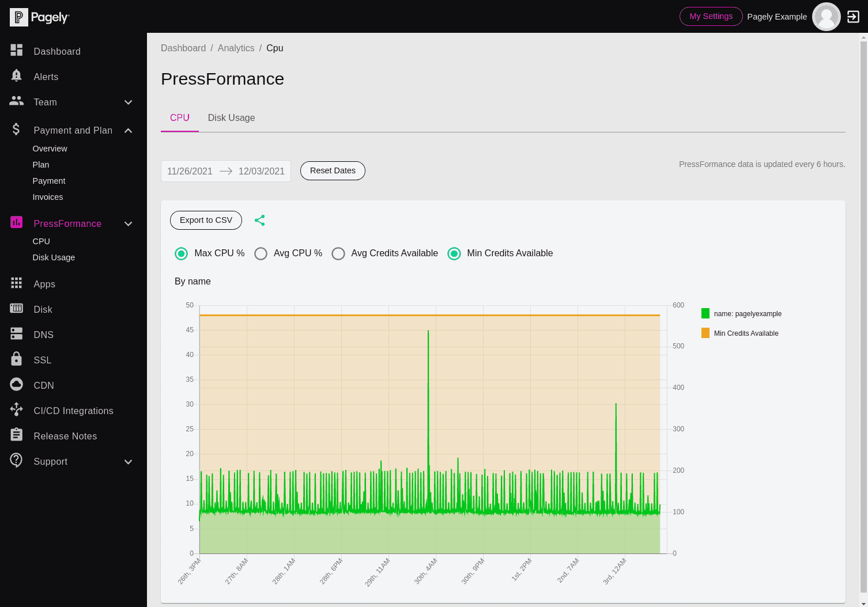The image size is (868, 607).
Task: Select the CPU tab
Action: (180, 117)
